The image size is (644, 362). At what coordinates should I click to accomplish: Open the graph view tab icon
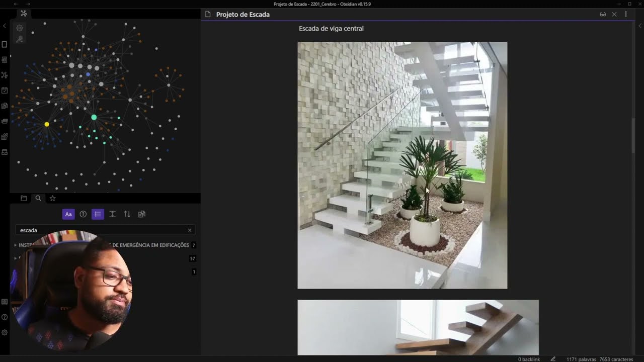24,14
